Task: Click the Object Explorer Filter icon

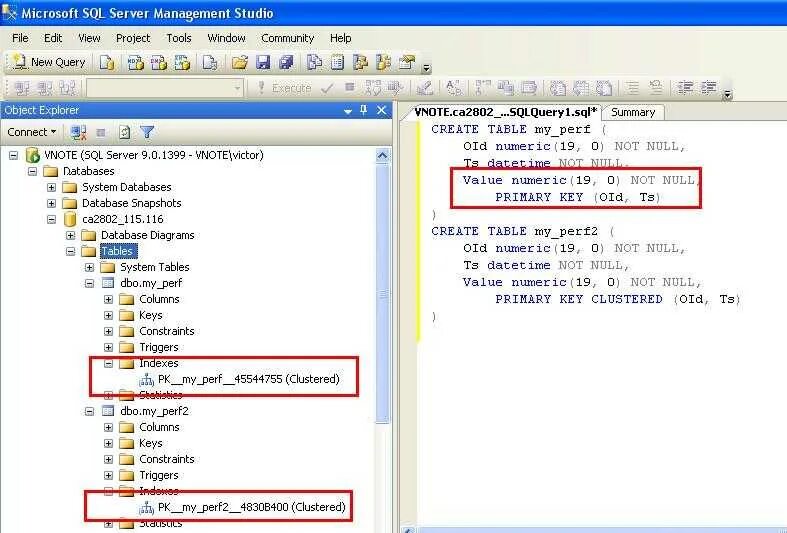Action: [147, 132]
